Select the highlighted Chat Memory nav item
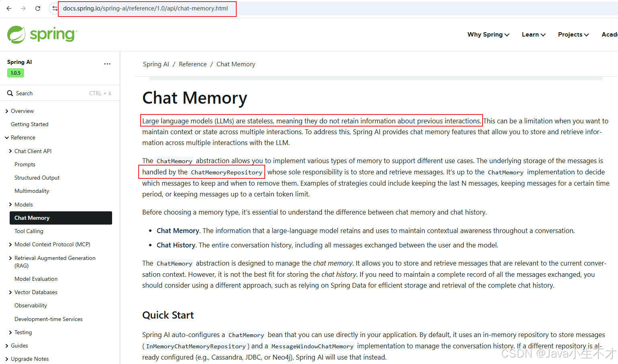618x364 pixels. point(61,218)
